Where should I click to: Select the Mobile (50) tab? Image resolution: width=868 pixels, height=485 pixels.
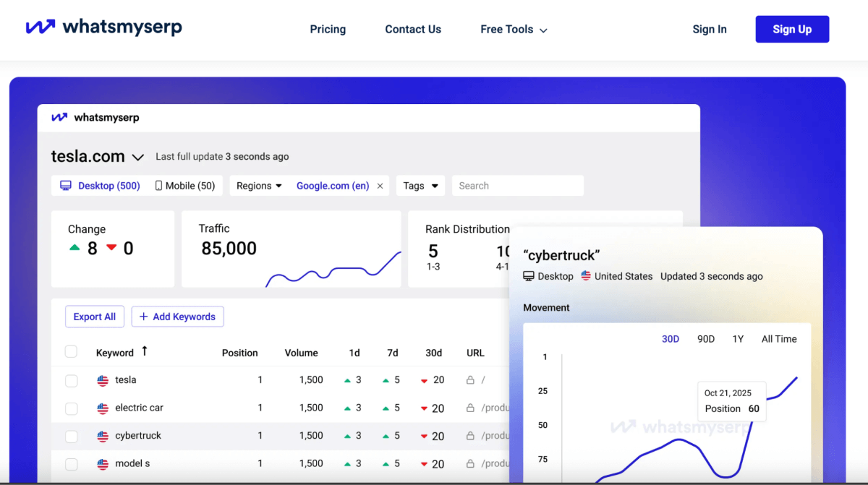click(x=185, y=186)
